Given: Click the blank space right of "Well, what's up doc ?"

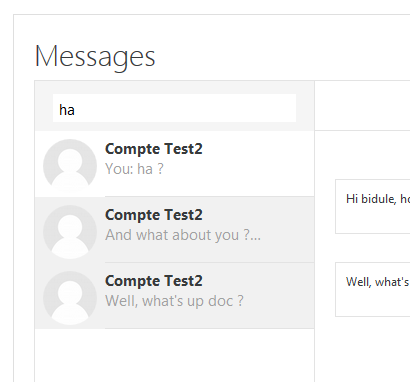Looking at the screenshot, I should click(278, 301).
